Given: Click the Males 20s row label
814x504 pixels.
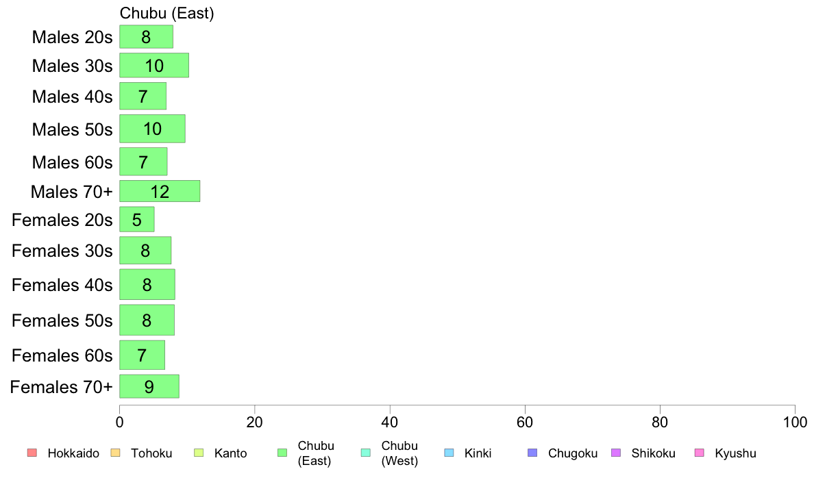Looking at the screenshot, I should [x=72, y=38].
